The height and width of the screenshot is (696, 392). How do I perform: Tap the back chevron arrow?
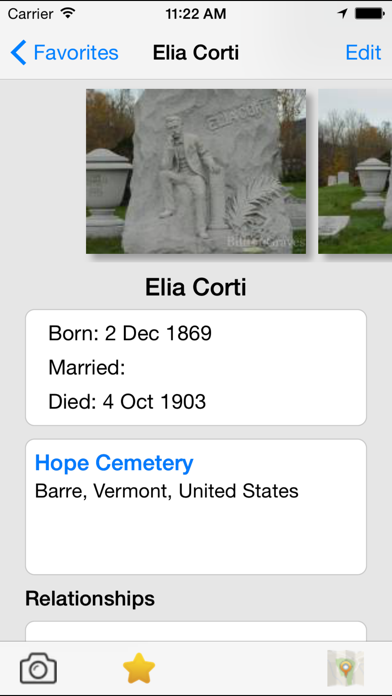click(x=19, y=52)
